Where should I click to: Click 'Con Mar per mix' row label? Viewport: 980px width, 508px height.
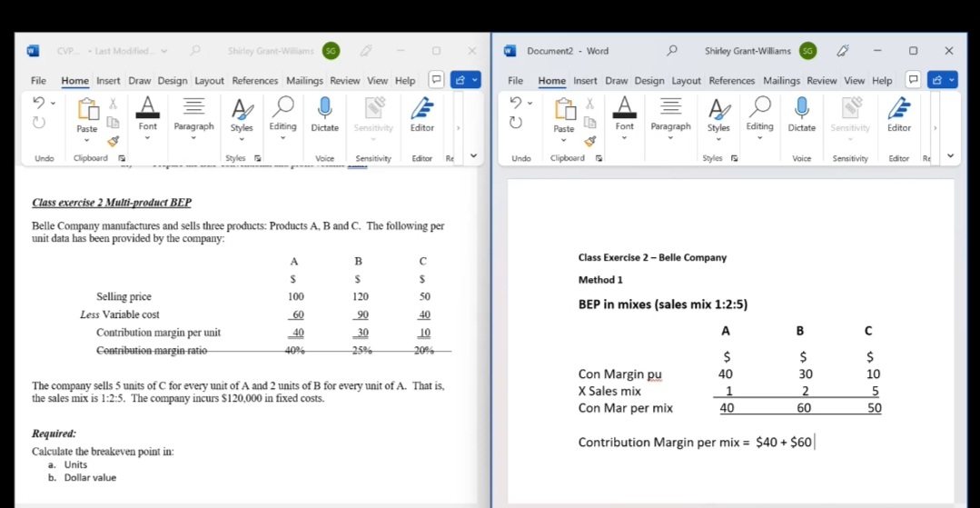[626, 409]
